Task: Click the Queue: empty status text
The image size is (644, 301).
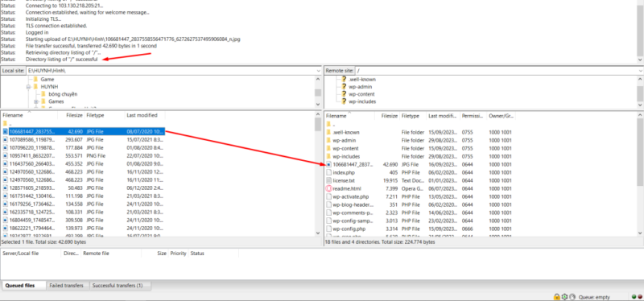Action: coord(594,297)
